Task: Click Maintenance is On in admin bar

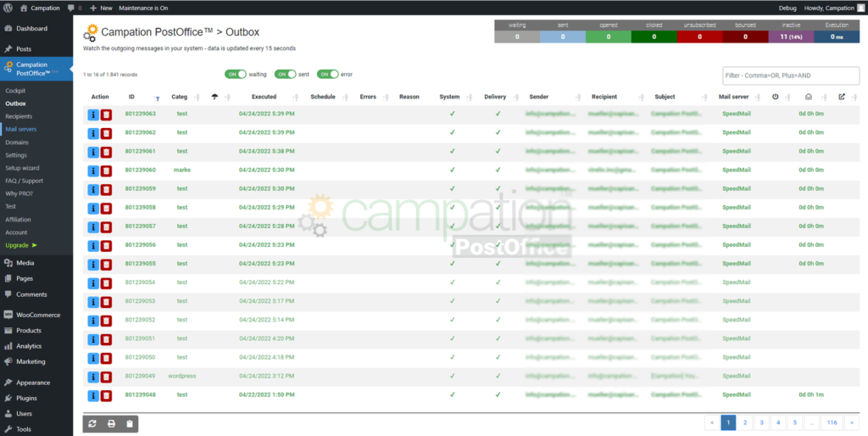Action: coord(143,8)
